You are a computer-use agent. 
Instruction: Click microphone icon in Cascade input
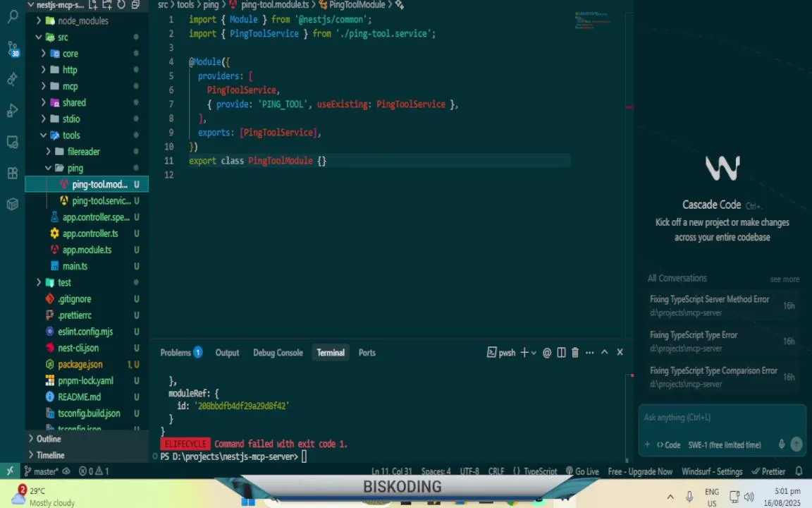point(782,445)
